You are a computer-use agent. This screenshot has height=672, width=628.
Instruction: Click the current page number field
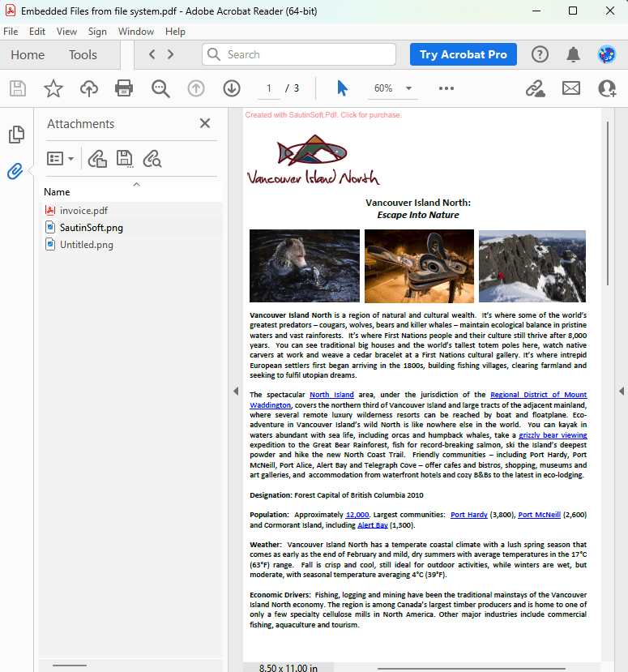[268, 88]
